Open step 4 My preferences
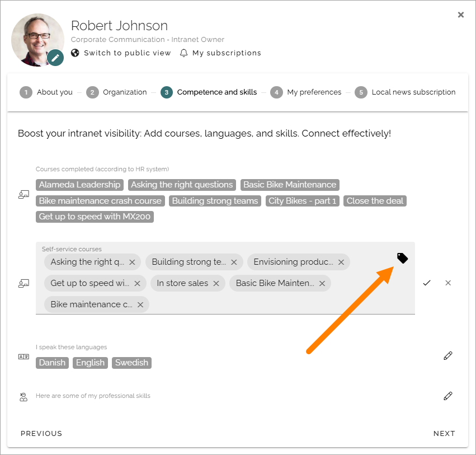476x455 pixels. coord(306,92)
